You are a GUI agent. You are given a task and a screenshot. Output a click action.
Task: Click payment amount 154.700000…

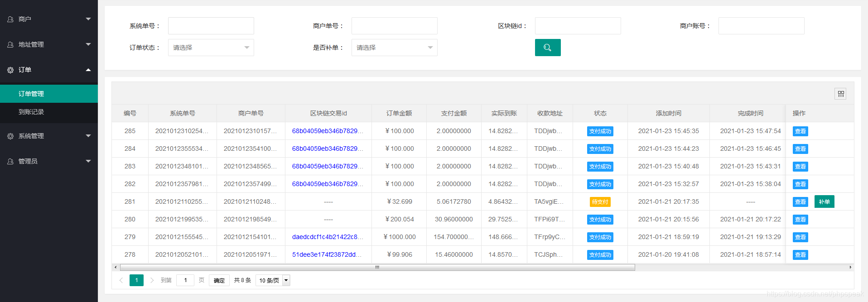click(x=454, y=237)
